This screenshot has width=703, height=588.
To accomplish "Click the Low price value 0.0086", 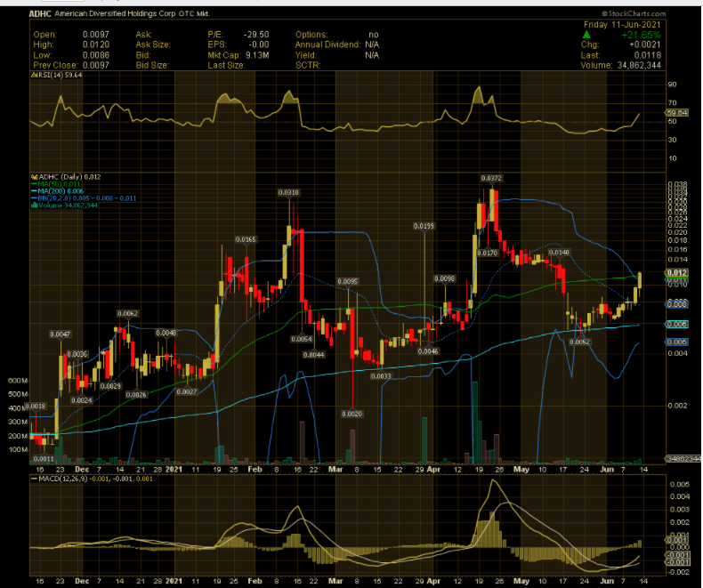I will point(95,55).
